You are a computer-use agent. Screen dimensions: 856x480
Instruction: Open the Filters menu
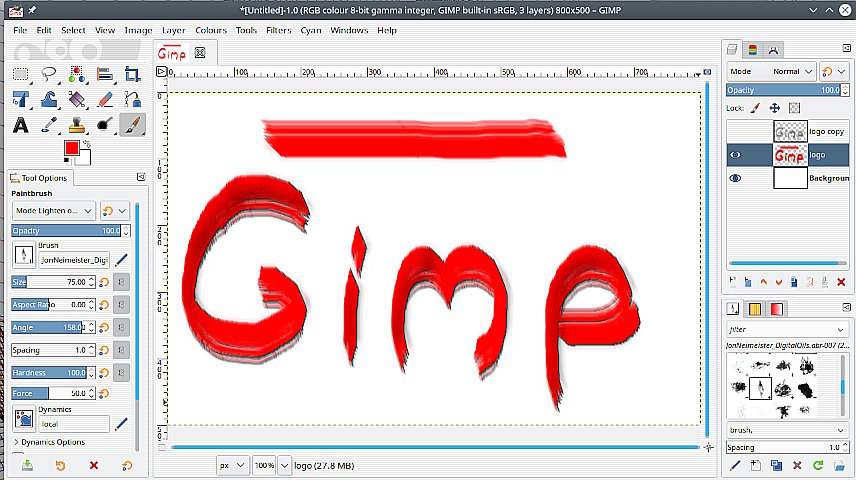[278, 31]
